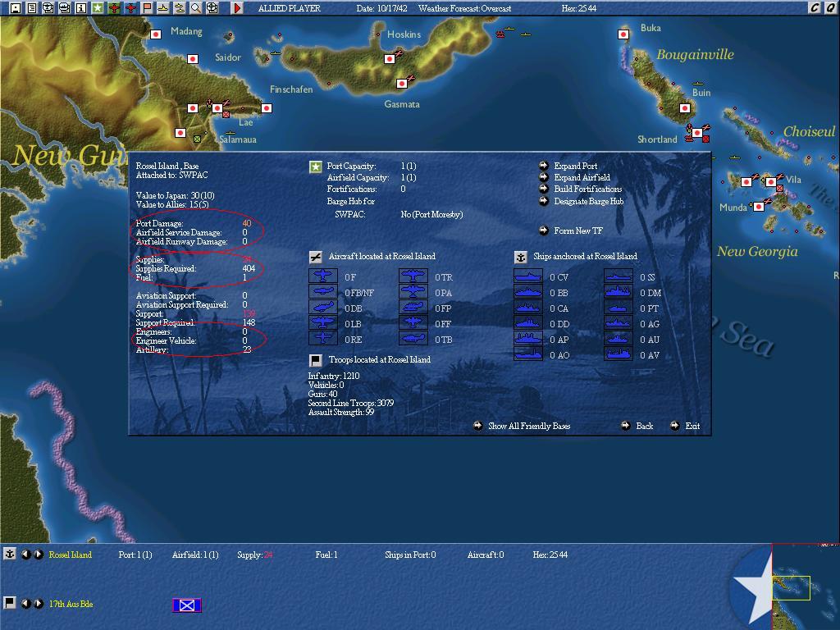This screenshot has width=840, height=630.
Task: Select the 0 TR transport aircraft icon
Action: (413, 276)
